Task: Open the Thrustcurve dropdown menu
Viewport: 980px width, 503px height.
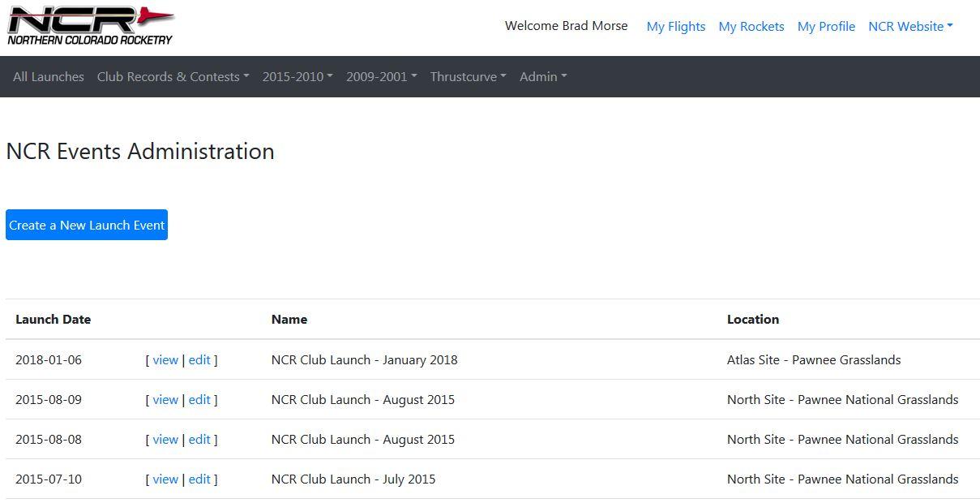Action: (x=468, y=76)
